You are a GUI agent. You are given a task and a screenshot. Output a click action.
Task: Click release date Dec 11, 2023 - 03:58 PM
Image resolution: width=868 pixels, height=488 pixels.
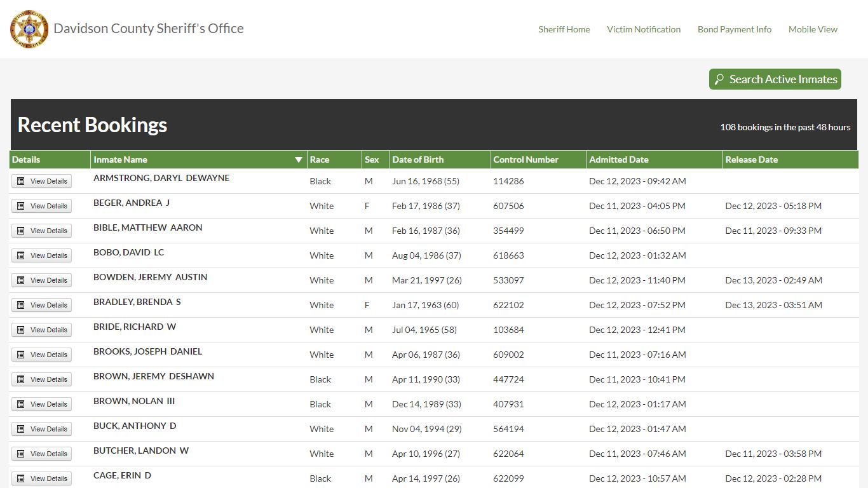pos(773,454)
